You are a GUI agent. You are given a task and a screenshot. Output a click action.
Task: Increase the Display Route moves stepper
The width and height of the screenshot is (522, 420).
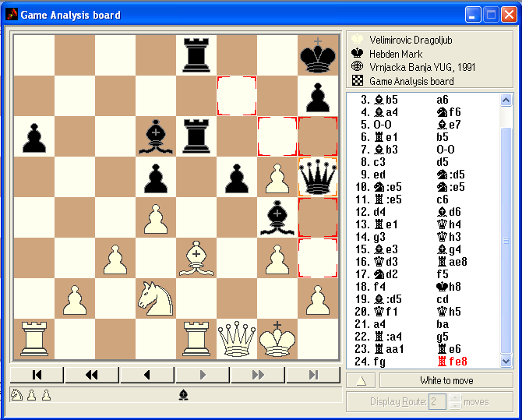[456, 397]
